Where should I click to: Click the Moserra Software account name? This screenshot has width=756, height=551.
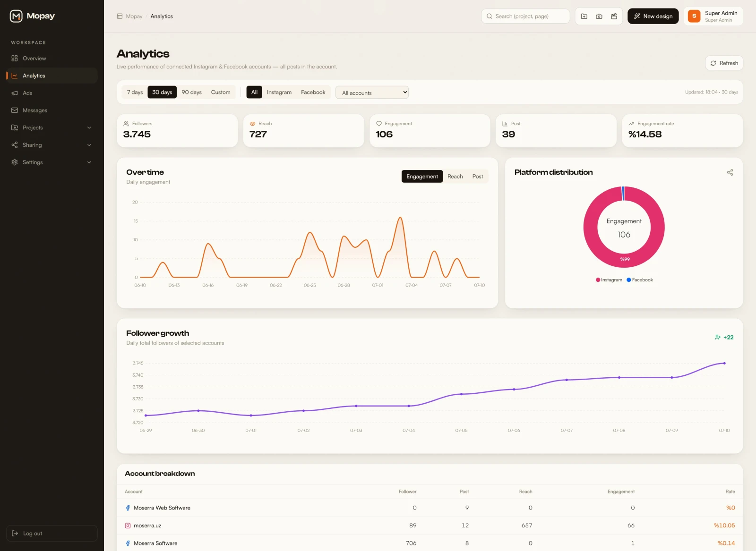[x=155, y=543]
